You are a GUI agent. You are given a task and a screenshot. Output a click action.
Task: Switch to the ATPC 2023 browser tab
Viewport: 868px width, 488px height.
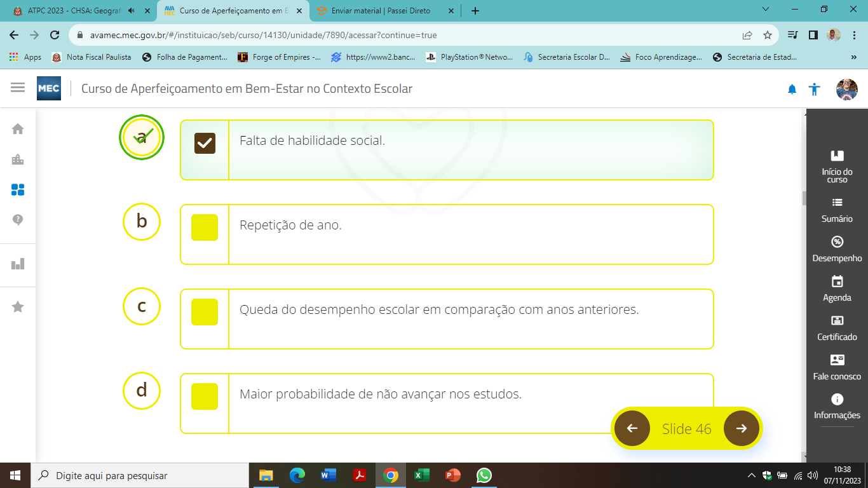click(x=70, y=11)
